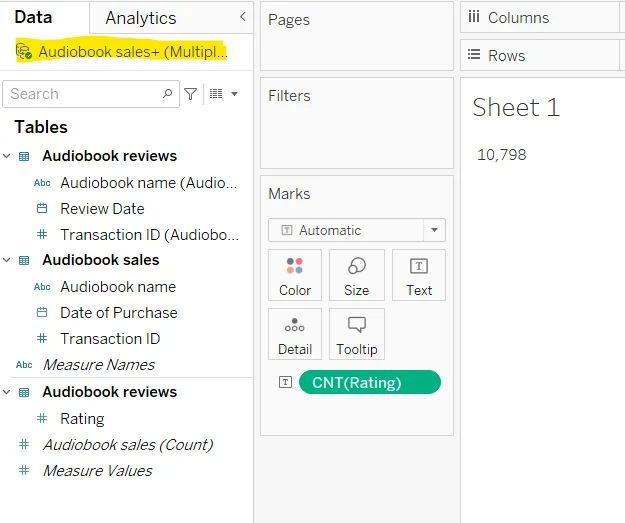Collapse the first Audiobook reviews table

pyautogui.click(x=8, y=156)
